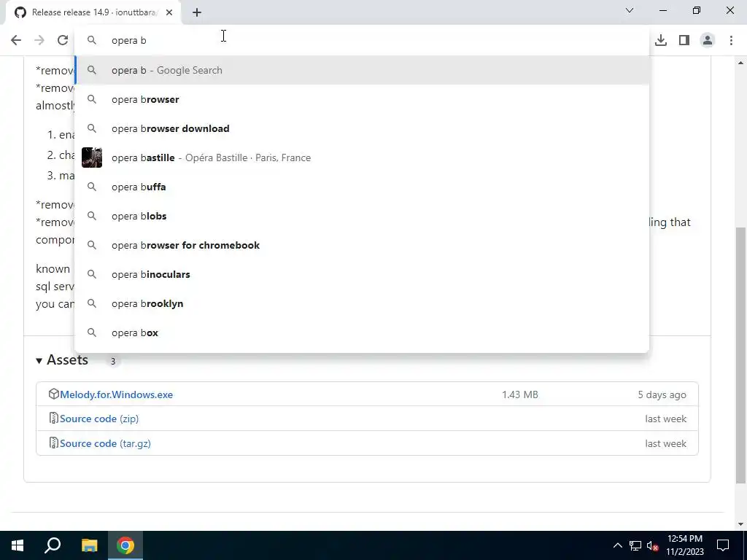Choose the 'opera binoculars' suggestion
747x560 pixels.
[x=362, y=274]
